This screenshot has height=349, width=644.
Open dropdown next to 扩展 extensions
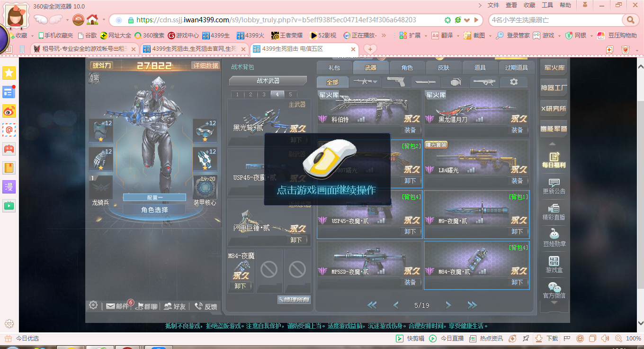[425, 35]
